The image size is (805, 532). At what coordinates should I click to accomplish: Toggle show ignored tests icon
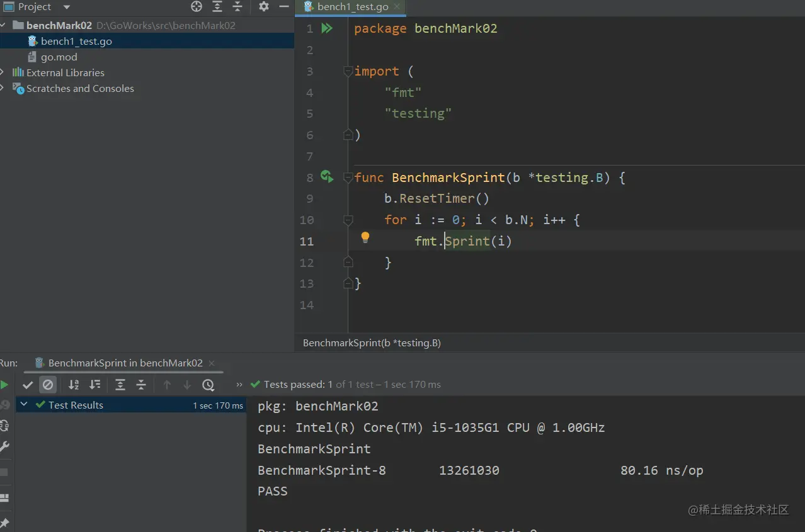[x=48, y=385]
